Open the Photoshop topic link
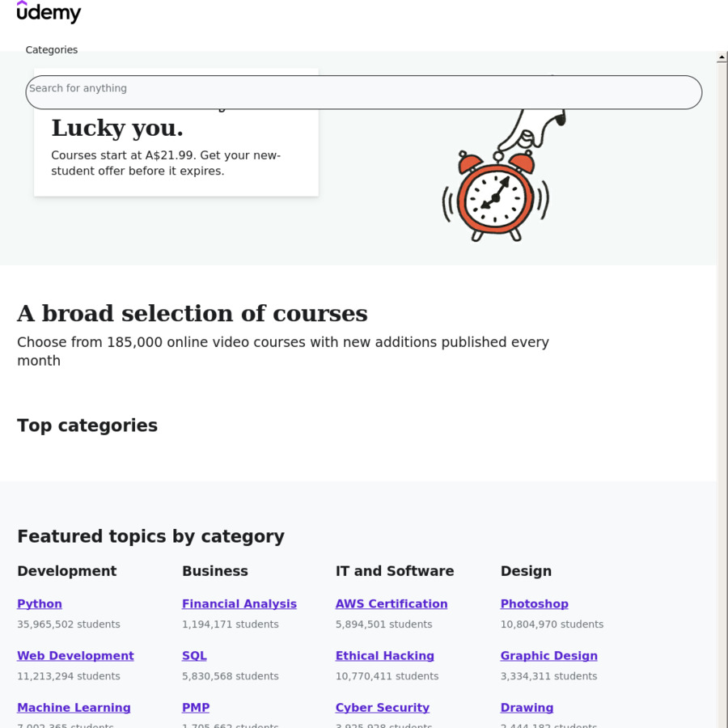This screenshot has width=728, height=728. click(x=534, y=603)
